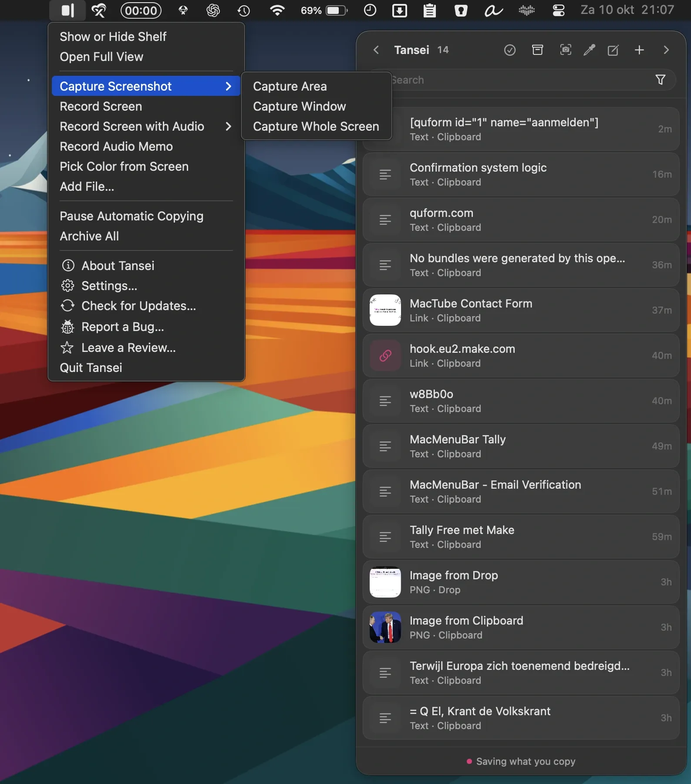691x784 pixels.
Task: Click the eyedropper color picker icon
Action: click(589, 50)
